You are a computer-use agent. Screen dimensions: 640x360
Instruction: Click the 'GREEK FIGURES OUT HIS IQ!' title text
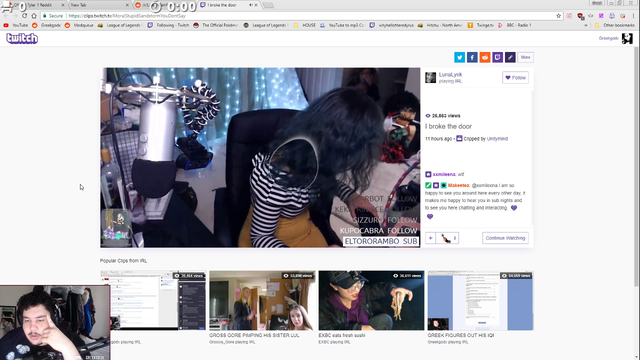[461, 335]
